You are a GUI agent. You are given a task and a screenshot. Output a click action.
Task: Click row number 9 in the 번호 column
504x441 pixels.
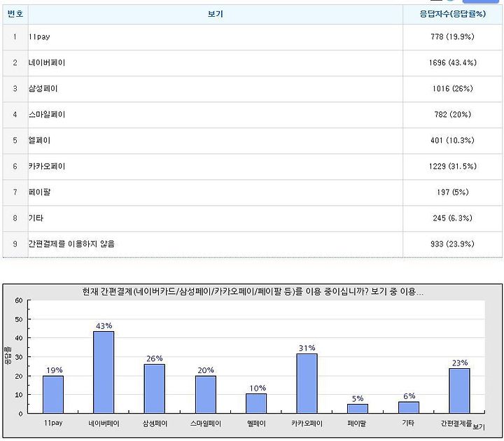pos(15,244)
